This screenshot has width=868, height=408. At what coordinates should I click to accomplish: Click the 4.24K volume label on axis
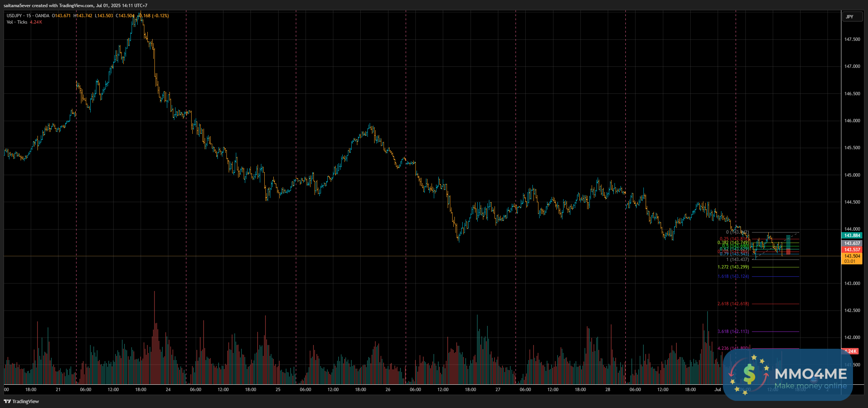[851, 351]
